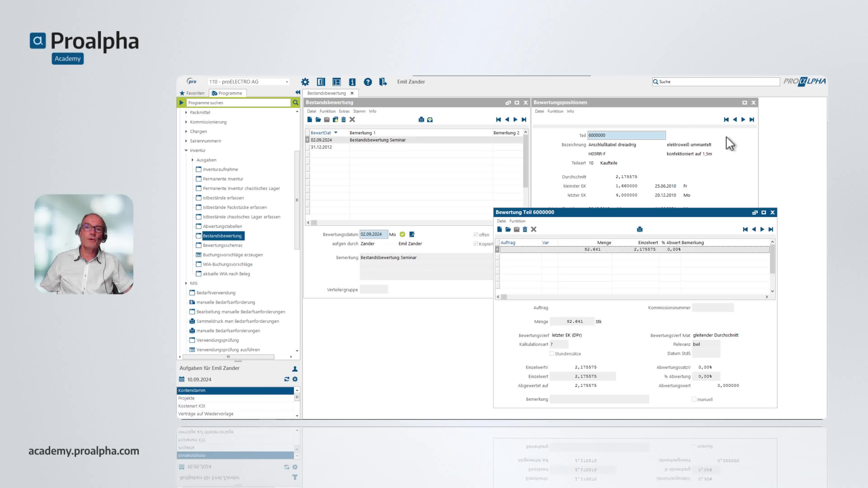
Task: Expand the Ausgaben tree node
Action: 192,160
